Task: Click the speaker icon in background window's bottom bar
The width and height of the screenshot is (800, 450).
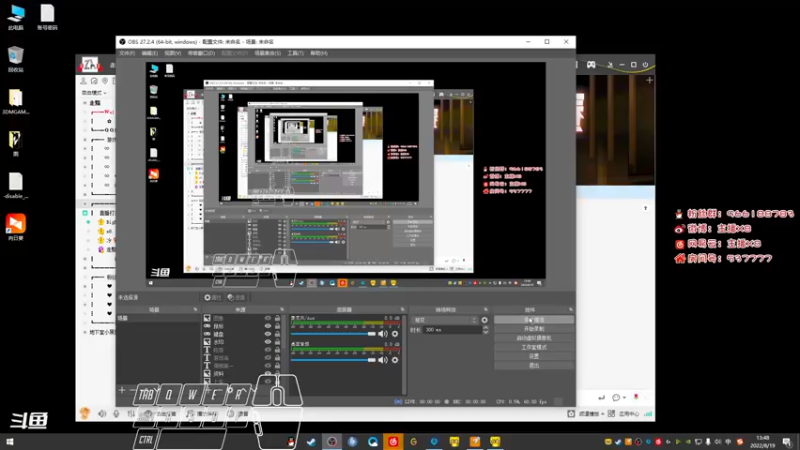Action: pyautogui.click(x=102, y=414)
